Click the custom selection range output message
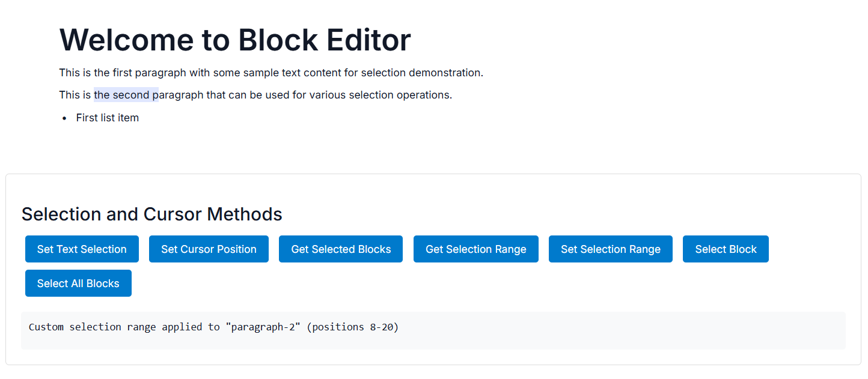The image size is (868, 379). (213, 327)
